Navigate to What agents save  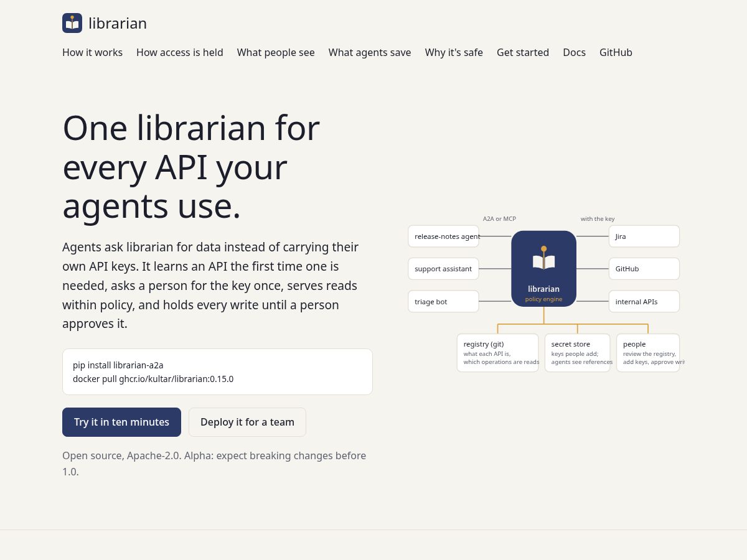370,52
